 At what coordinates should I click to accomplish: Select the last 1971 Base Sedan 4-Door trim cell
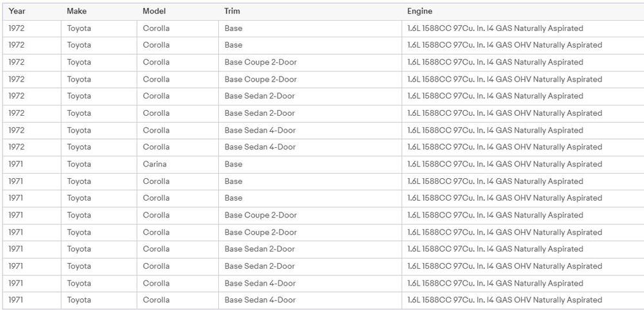pos(310,300)
